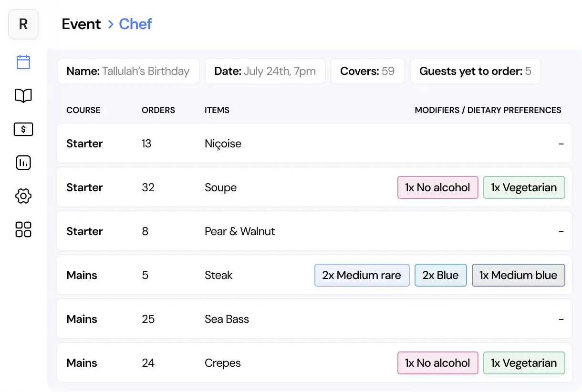Click the Covers 59 chip

[x=367, y=72]
